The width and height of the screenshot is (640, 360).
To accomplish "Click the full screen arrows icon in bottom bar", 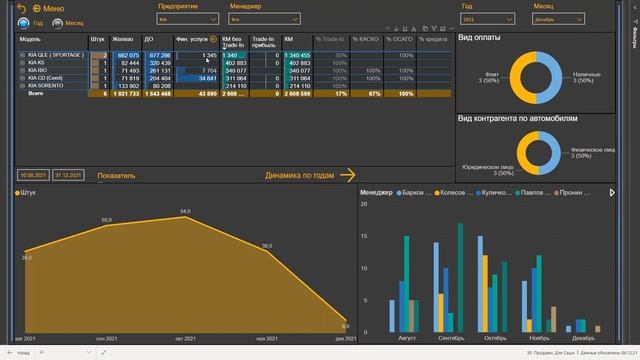I will tap(104, 353).
